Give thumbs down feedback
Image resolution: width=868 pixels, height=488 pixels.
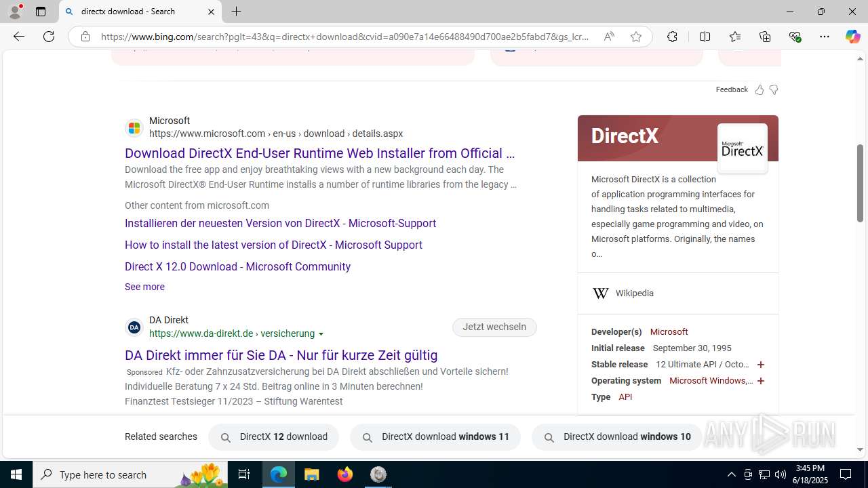[x=774, y=89]
